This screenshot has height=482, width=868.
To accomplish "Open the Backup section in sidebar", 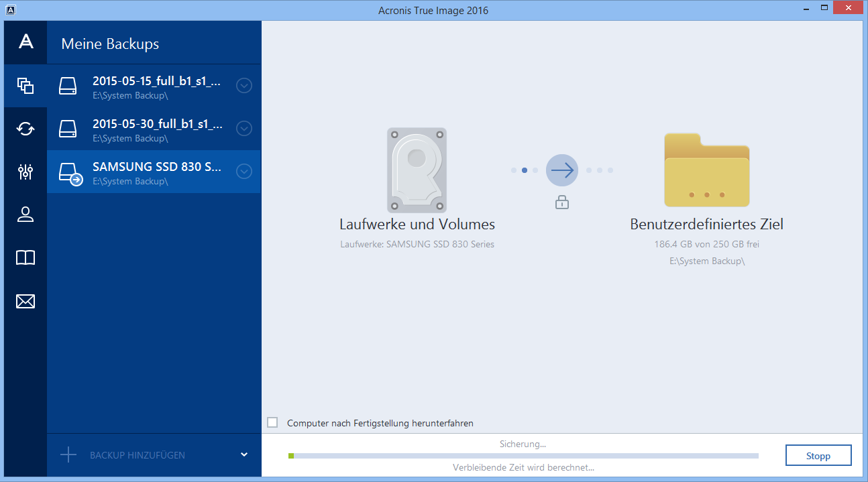I will [x=25, y=86].
